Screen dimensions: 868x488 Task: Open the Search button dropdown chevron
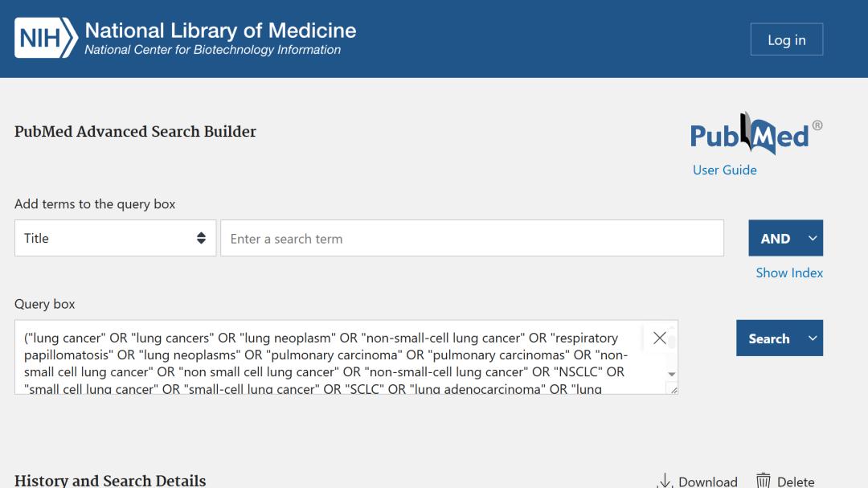click(811, 338)
